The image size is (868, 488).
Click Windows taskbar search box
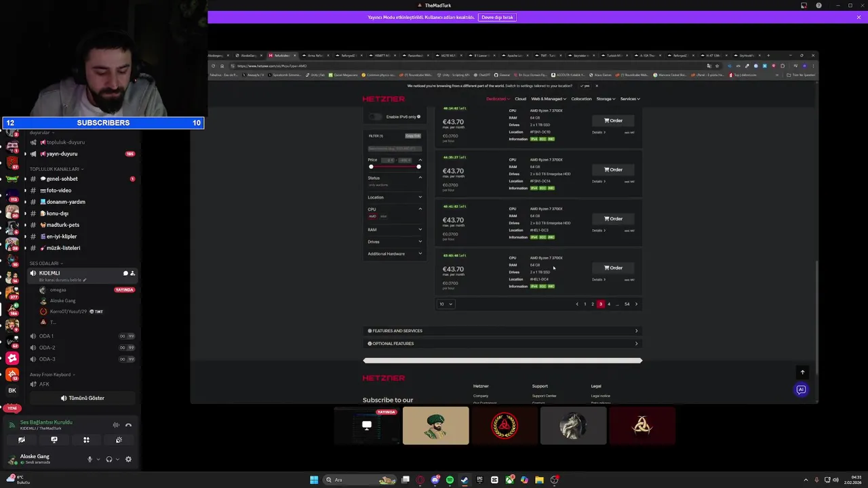359,480
